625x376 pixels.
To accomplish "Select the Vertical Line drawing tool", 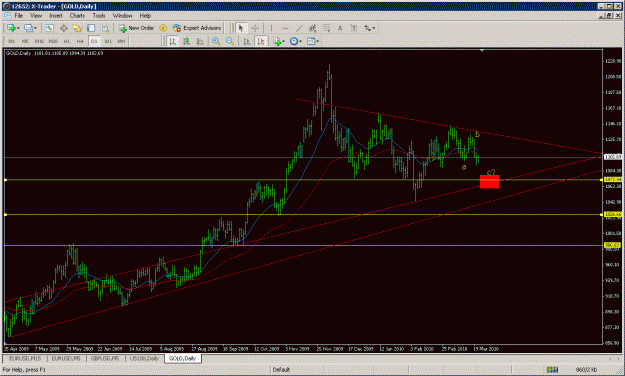I will pyautogui.click(x=271, y=28).
